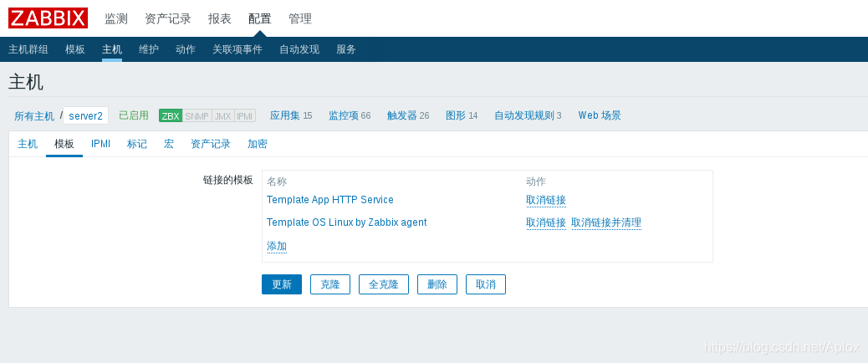Open Template App HTTP Service link
The image size is (868, 363).
[330, 200]
